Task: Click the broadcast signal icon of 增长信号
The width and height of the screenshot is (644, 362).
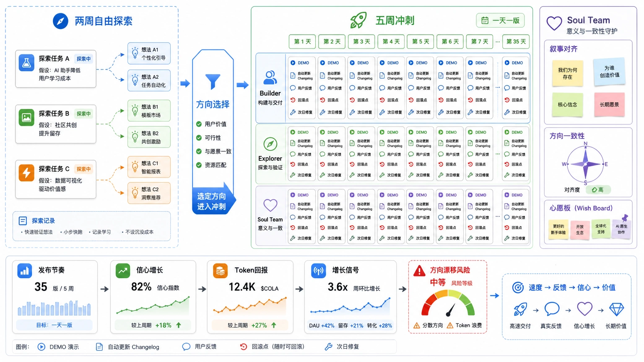Action: pos(319,271)
